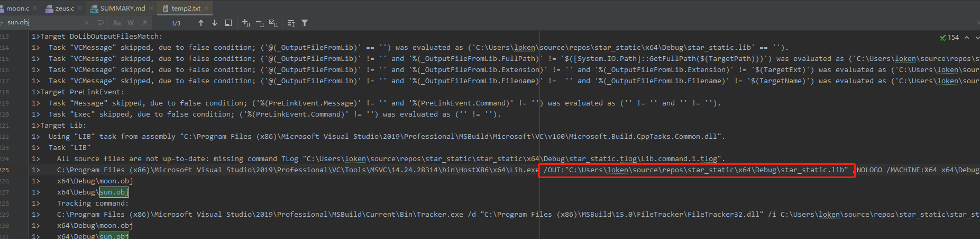Insert new line in search field
This screenshot has width=980, height=239.
pos(100,23)
